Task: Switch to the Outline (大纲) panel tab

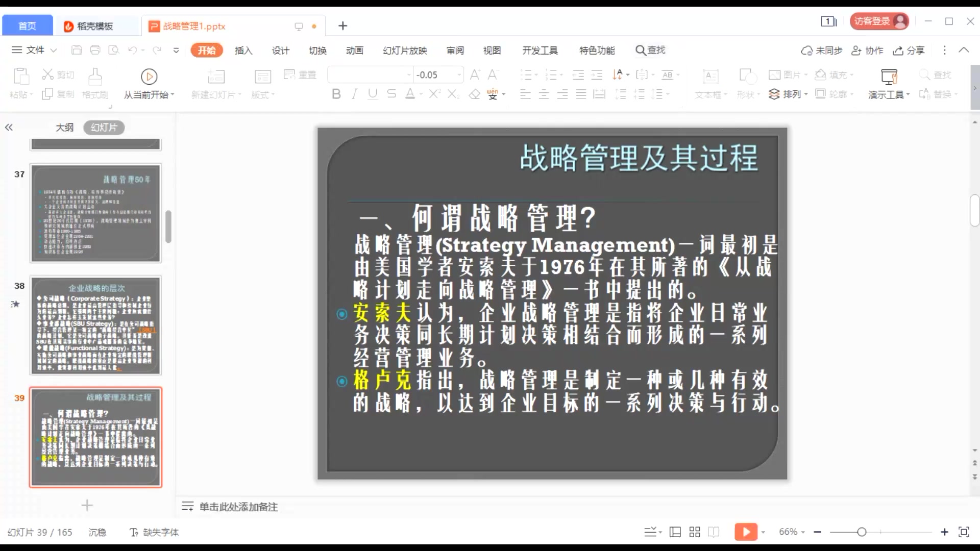Action: point(64,128)
